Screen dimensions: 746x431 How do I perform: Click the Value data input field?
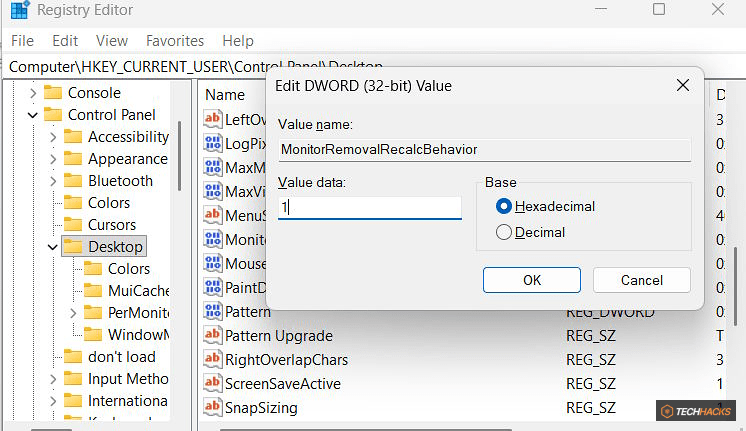coord(370,208)
